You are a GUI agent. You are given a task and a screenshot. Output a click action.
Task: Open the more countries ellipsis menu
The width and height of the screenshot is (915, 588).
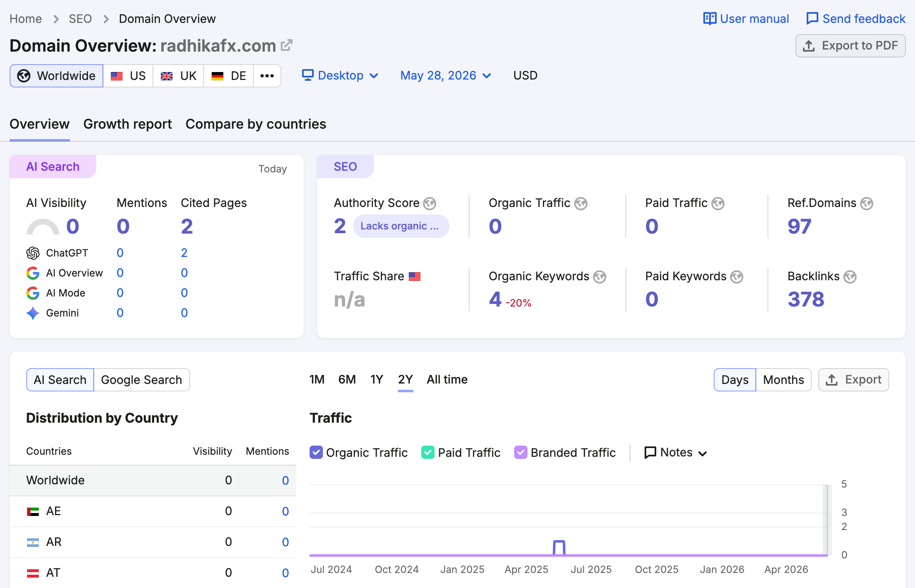point(267,76)
